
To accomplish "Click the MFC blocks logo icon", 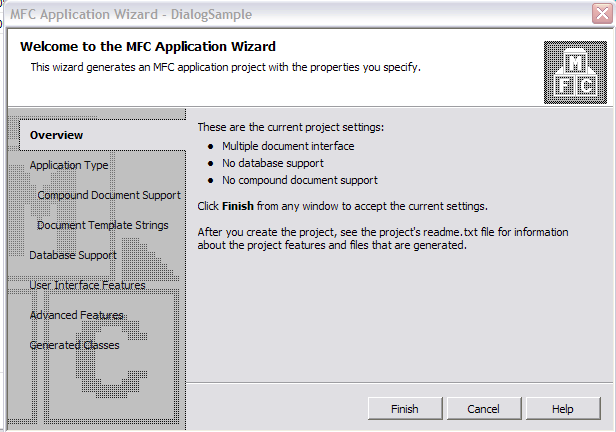I will coord(575,73).
